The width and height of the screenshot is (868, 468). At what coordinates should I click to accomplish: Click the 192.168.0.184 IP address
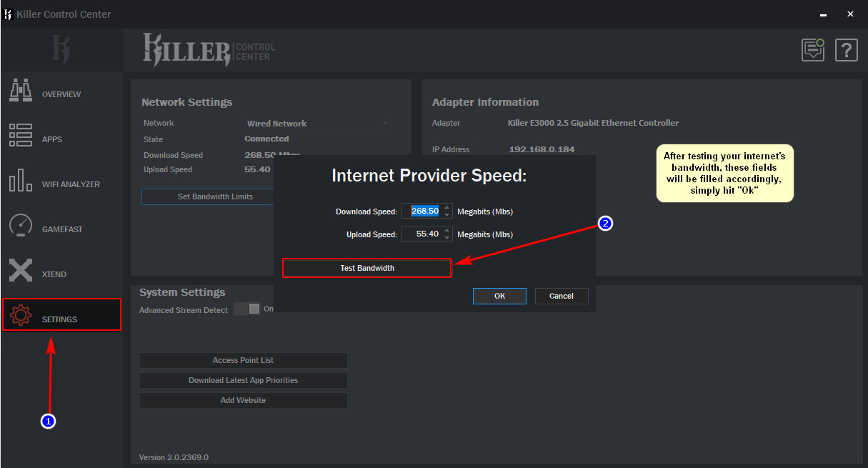[542, 149]
